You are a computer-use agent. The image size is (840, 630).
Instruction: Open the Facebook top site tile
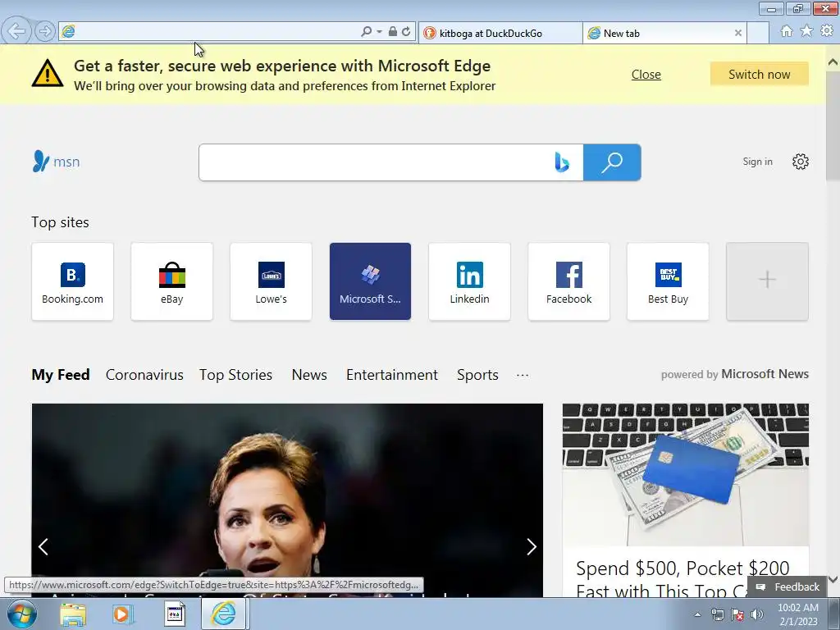(x=569, y=282)
